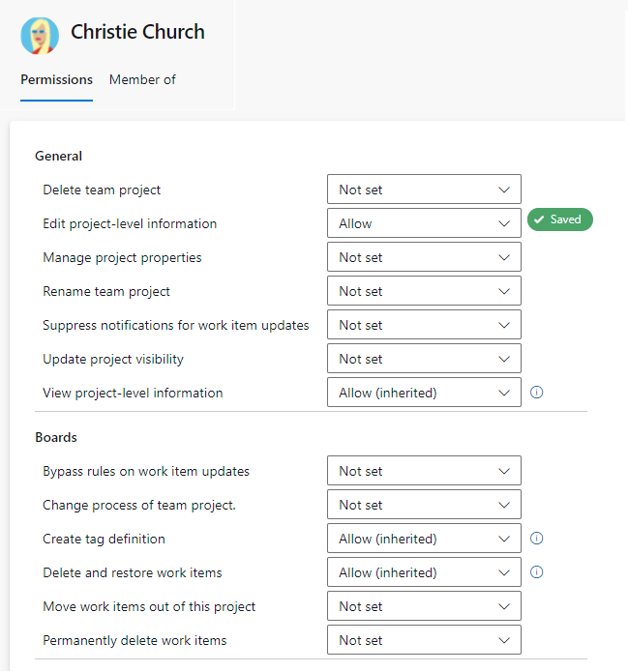Expand Delete and restore work items dropdown
Image resolution: width=628 pixels, height=672 pixels.
pos(424,572)
